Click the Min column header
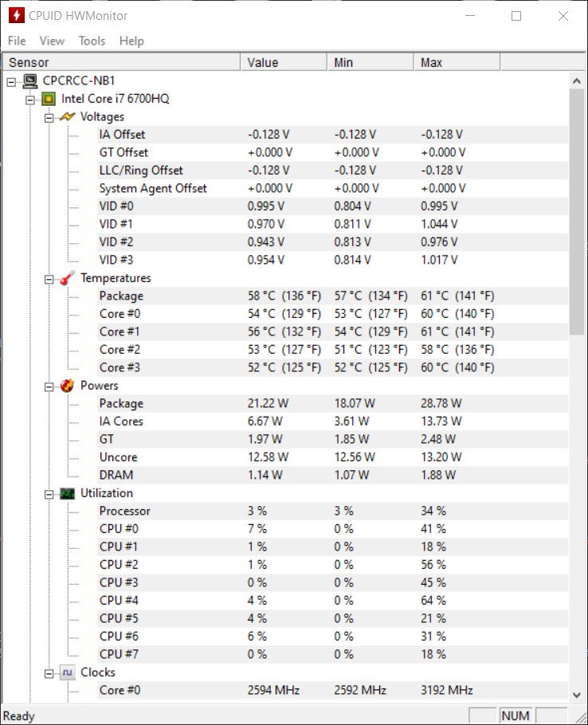The height and width of the screenshot is (725, 588). 369,61
